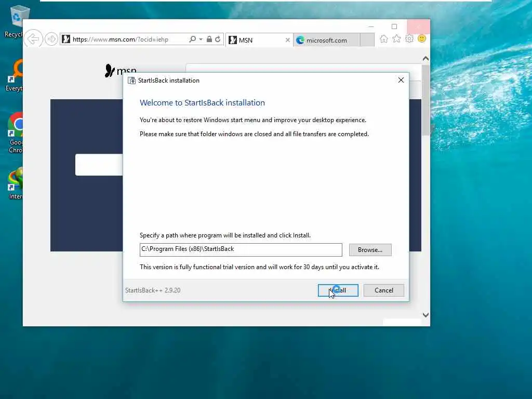Click the security lock icon in address bar

tap(209, 39)
